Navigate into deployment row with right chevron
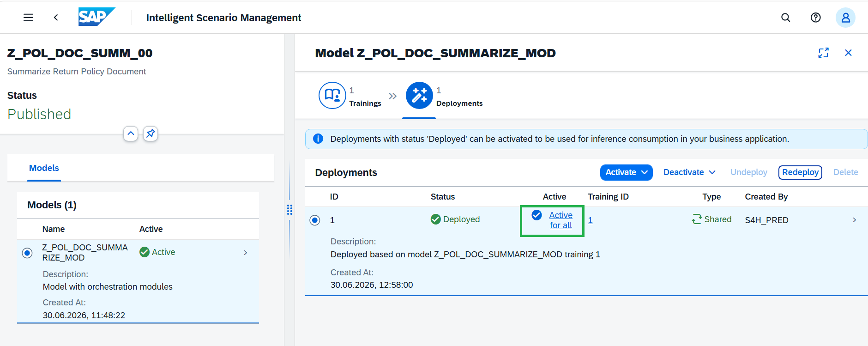Image resolution: width=868 pixels, height=346 pixels. [854, 220]
